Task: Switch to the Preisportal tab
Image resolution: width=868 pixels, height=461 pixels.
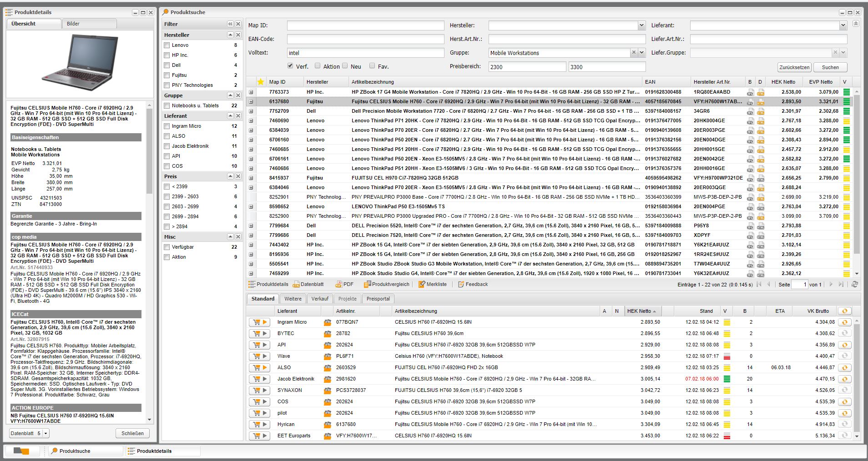Action: coord(378,299)
